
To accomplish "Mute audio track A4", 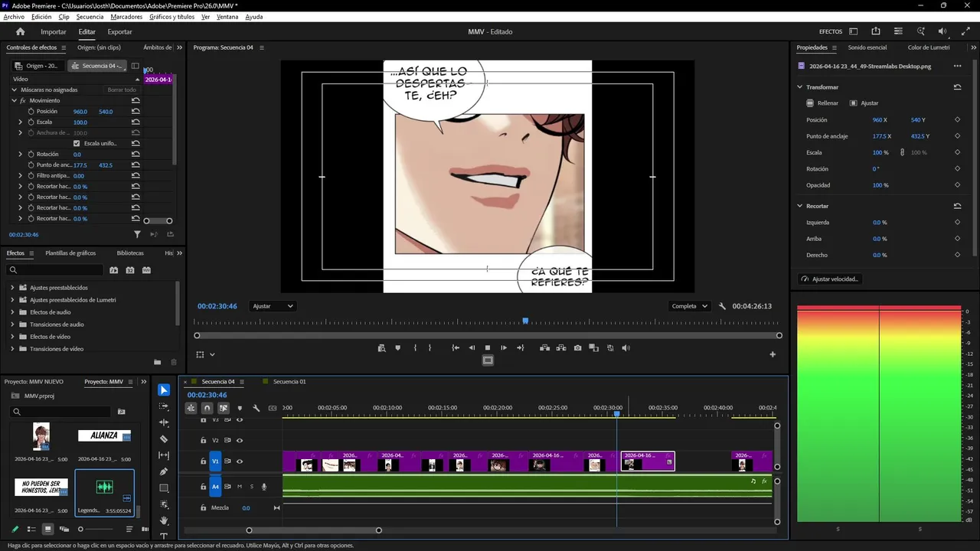I will (240, 487).
